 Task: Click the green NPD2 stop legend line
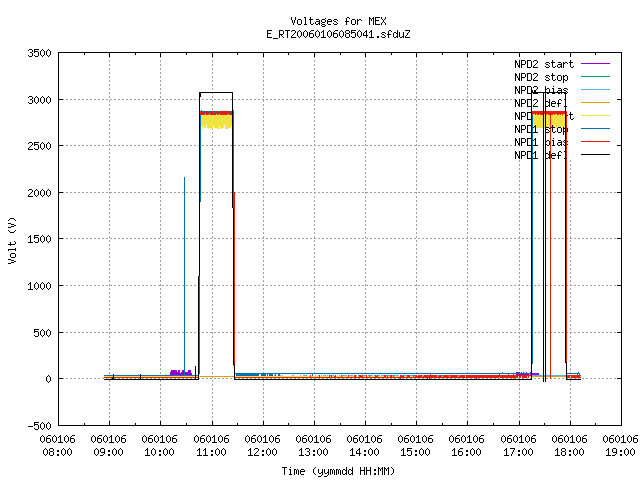[595, 77]
